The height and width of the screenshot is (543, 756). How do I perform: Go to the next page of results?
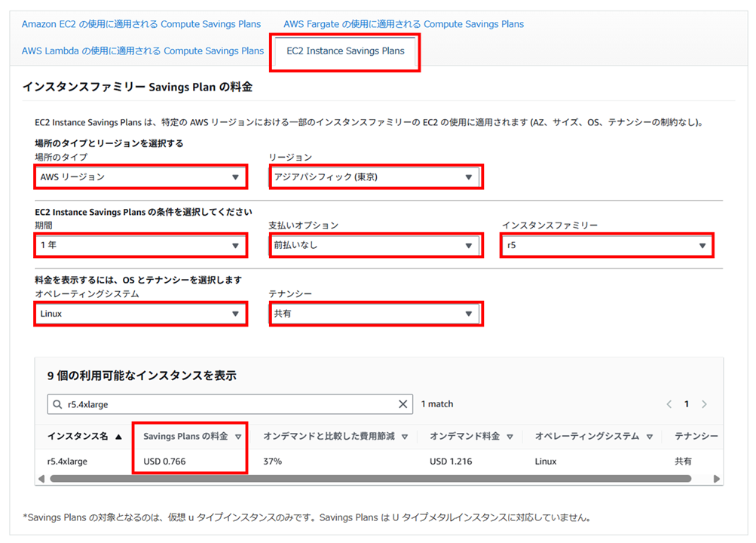[x=705, y=404]
